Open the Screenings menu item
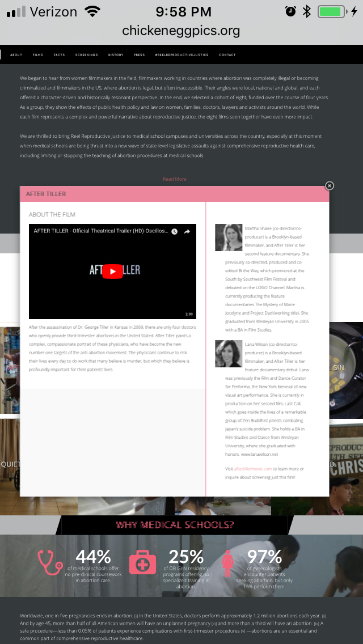Screen dimensions: 363x644 point(86,55)
